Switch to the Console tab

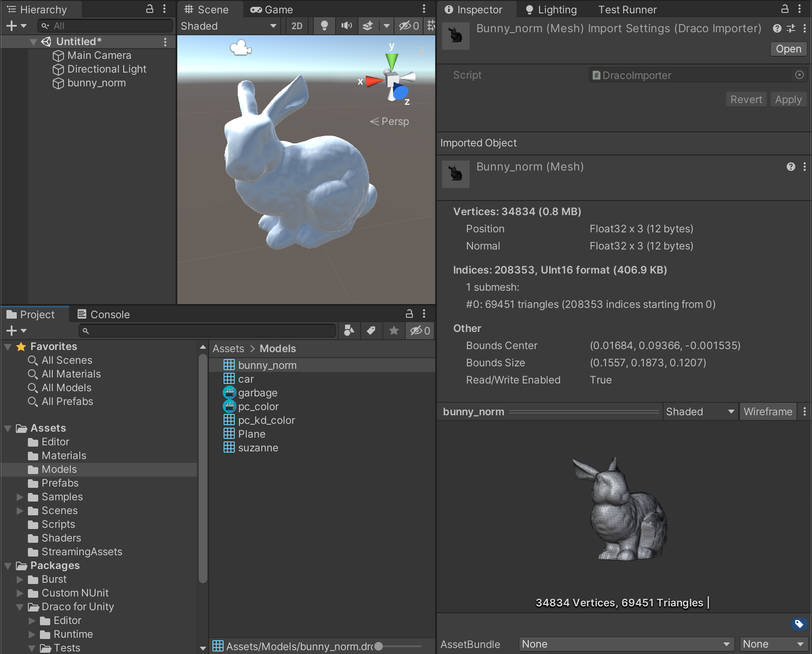[103, 314]
